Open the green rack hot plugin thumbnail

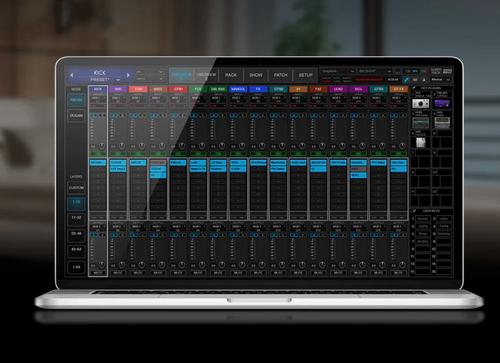tap(421, 123)
